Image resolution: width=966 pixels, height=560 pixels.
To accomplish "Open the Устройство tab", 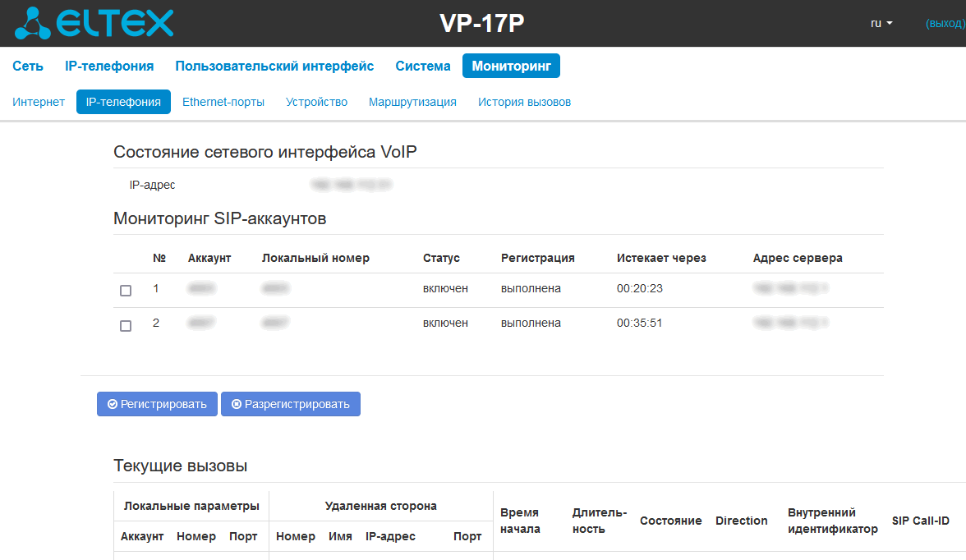I will point(317,102).
